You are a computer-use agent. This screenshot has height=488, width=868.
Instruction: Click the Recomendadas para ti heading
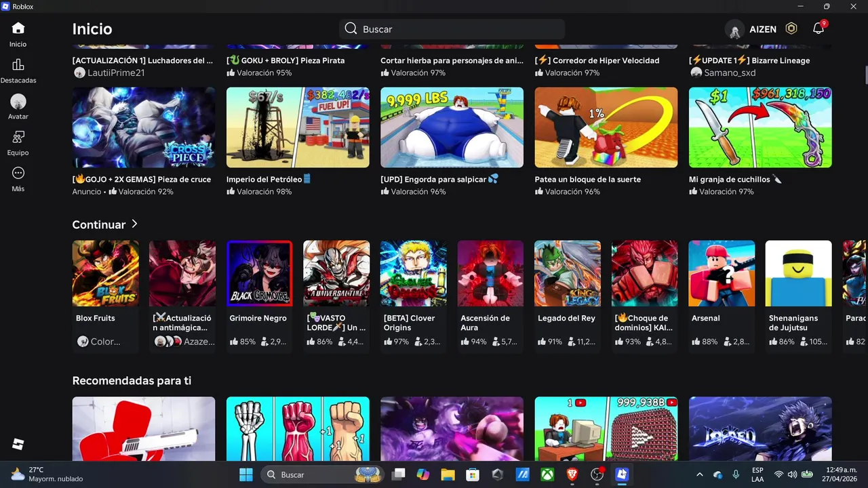[x=132, y=381]
